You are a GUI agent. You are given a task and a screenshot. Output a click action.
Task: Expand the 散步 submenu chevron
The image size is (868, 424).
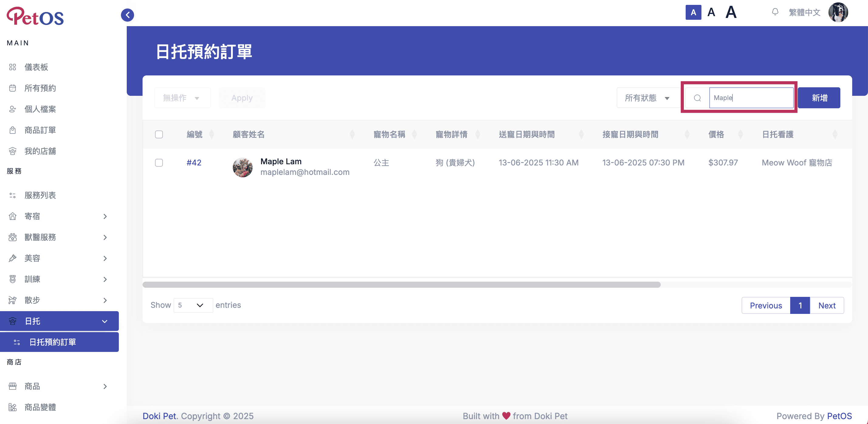[105, 300]
